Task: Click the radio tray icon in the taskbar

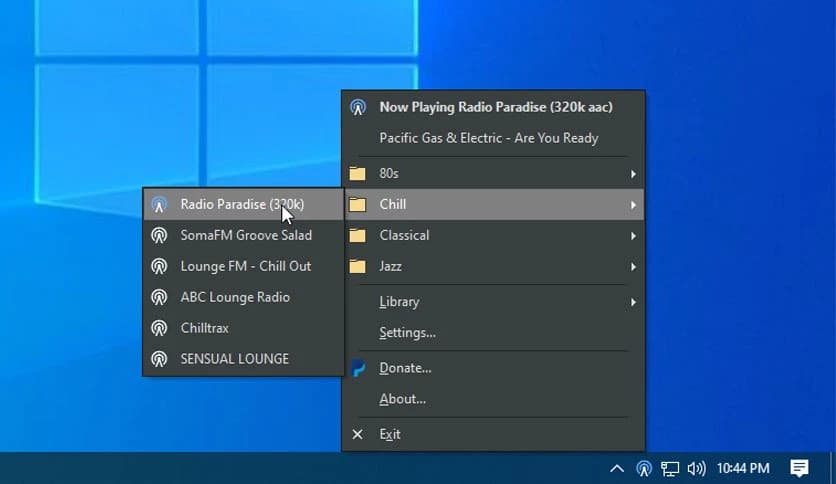Action: (644, 468)
